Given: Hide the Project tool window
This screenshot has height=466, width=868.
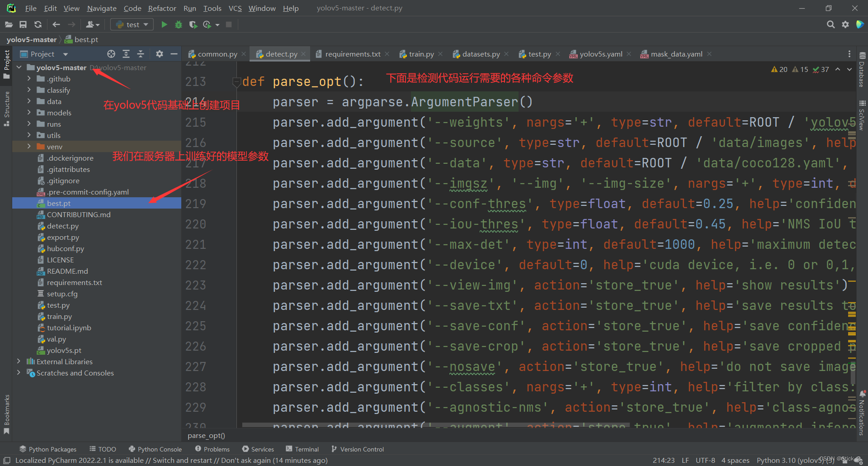Looking at the screenshot, I should coord(174,54).
